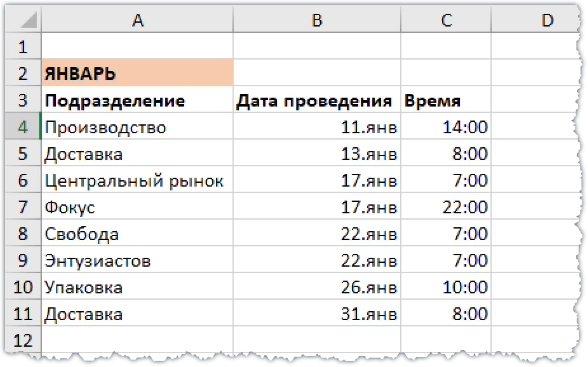Select the Фокус cell
The width and height of the screenshot is (588, 367).
[137, 207]
